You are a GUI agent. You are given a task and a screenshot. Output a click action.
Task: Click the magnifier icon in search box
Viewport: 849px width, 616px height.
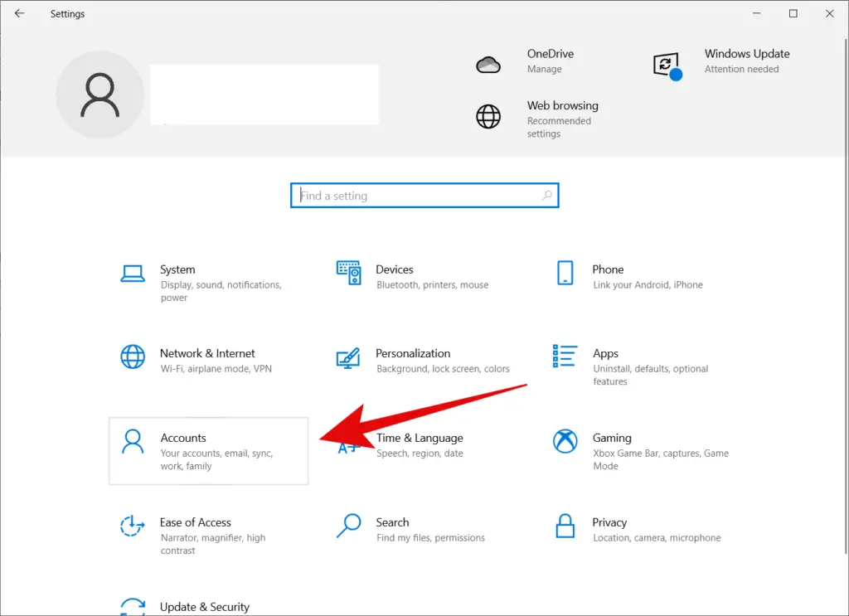(547, 195)
